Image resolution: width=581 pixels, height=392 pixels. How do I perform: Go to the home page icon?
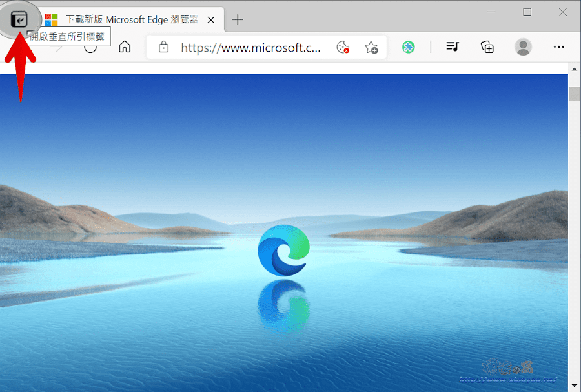[125, 47]
